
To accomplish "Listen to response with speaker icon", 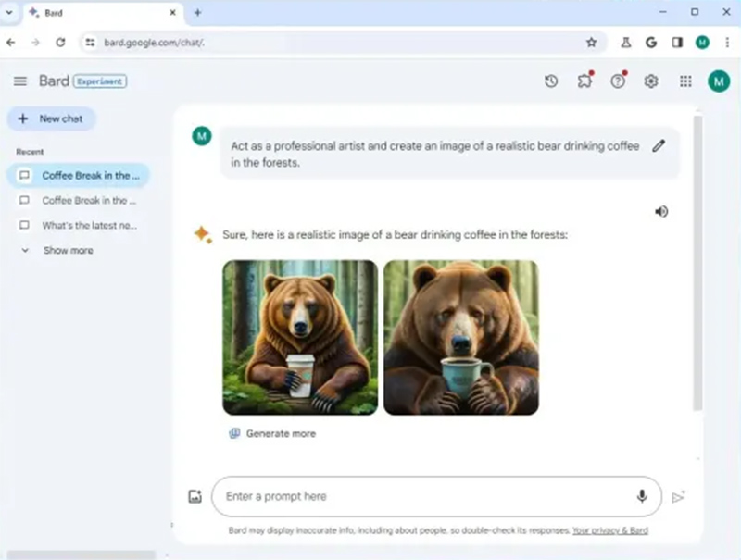I will point(661,212).
